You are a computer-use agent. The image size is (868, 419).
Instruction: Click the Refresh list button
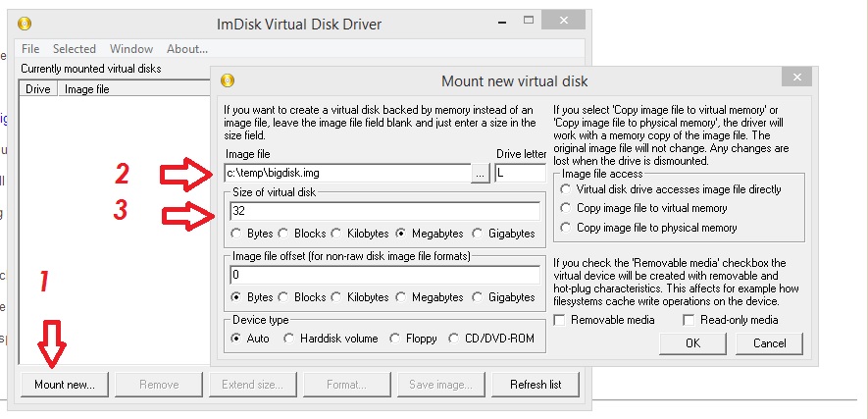pos(536,384)
